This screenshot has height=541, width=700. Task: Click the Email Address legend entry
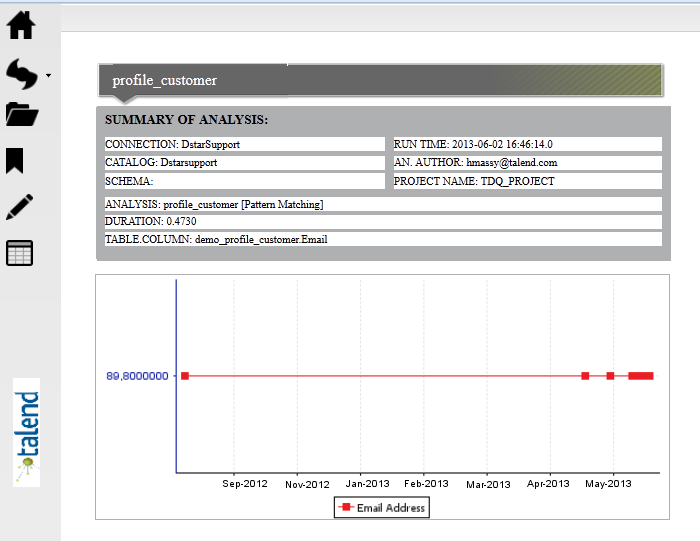(390, 508)
